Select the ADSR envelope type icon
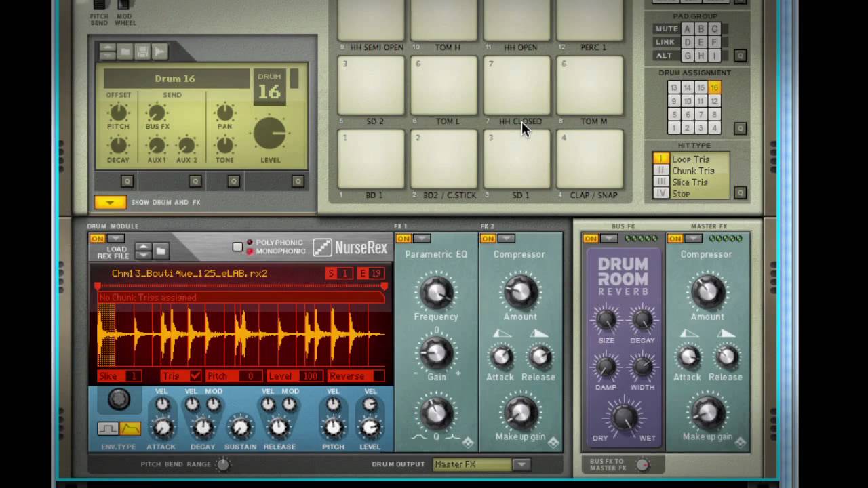The image size is (868, 488). click(x=130, y=428)
